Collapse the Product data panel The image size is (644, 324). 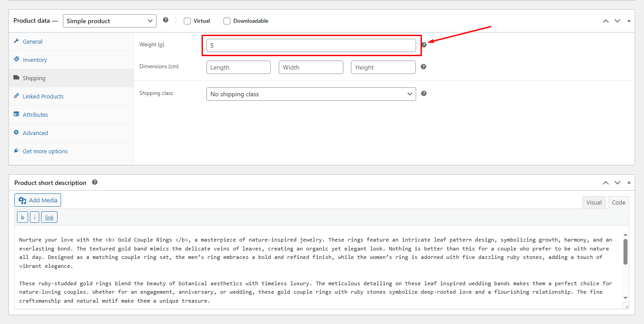point(629,21)
